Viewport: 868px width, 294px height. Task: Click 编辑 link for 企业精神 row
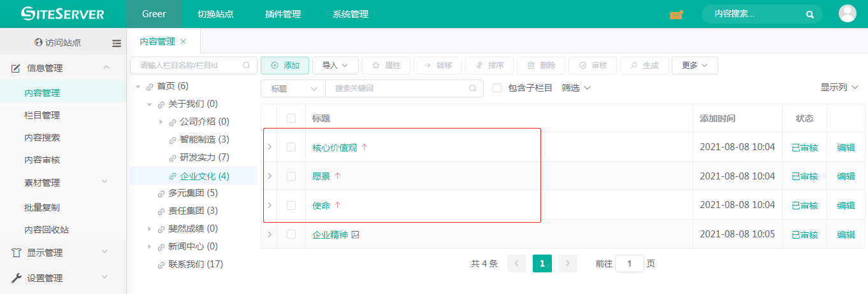(x=846, y=235)
